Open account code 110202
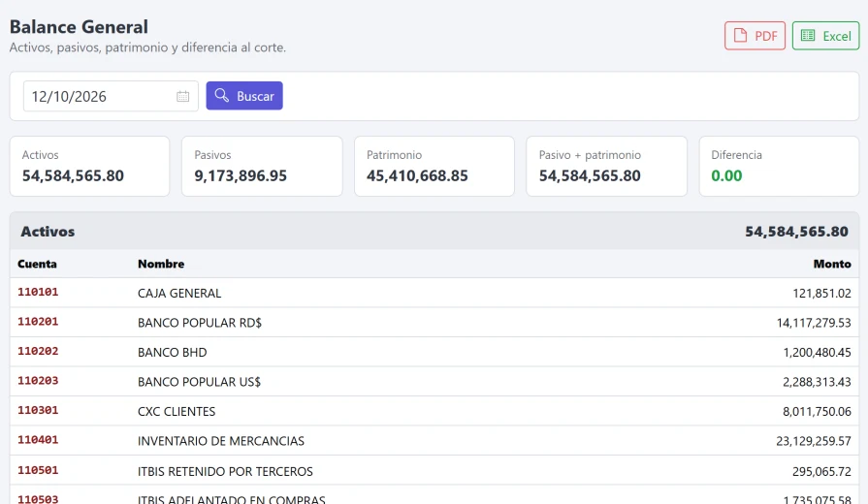Viewport: 868px width, 504px height. click(38, 351)
